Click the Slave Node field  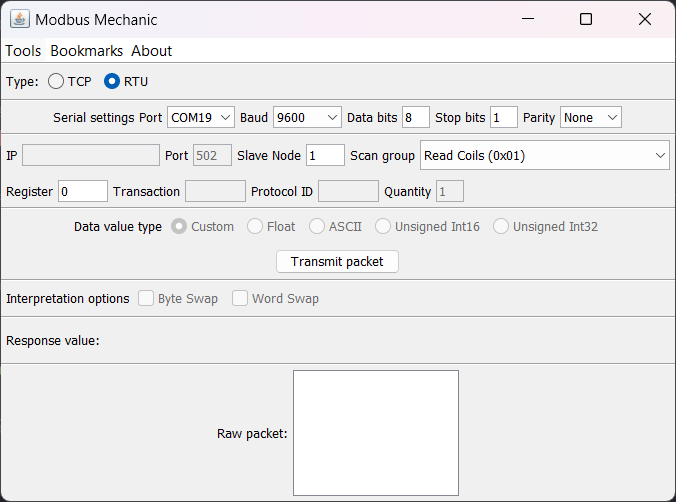click(325, 155)
